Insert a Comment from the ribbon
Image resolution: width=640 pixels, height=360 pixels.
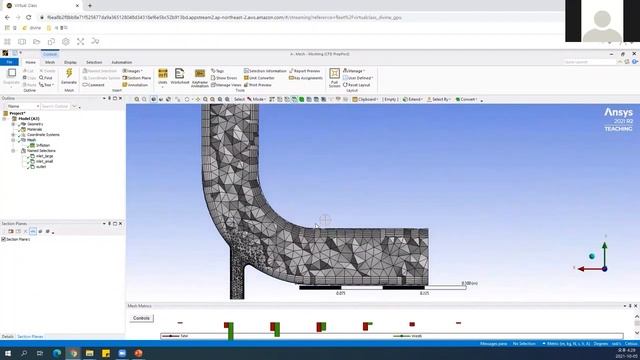[x=94, y=85]
